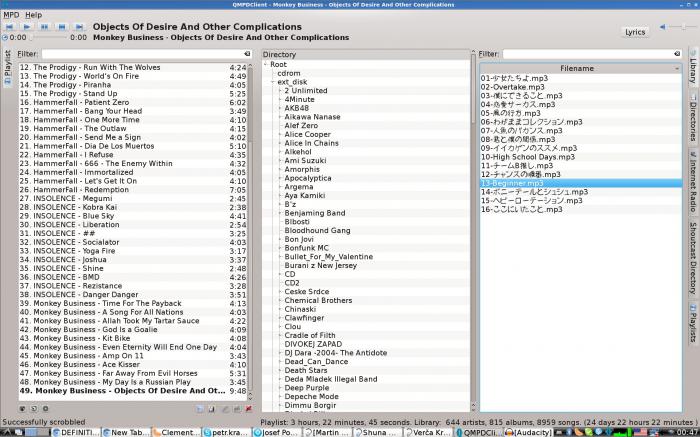Select file 13-Beginner.mp3
The height and width of the screenshot is (437, 700).
tap(581, 183)
